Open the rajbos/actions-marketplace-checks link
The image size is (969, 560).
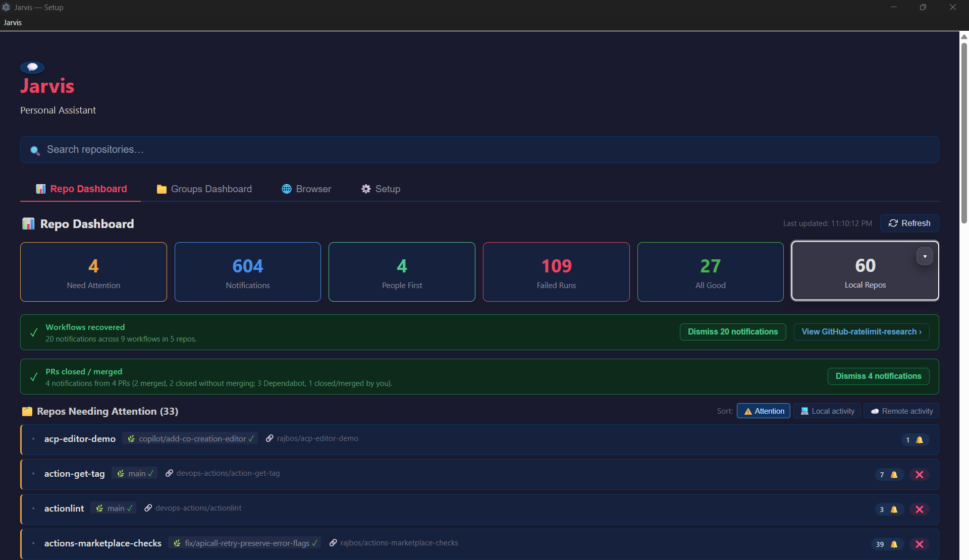(399, 543)
